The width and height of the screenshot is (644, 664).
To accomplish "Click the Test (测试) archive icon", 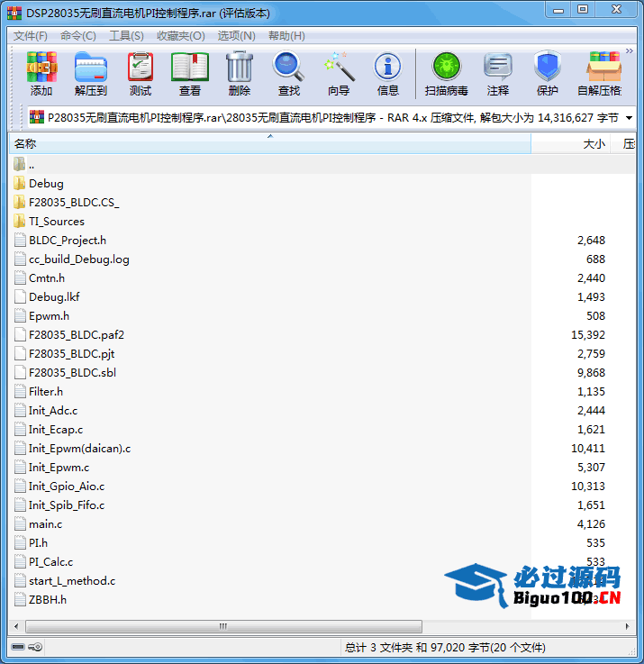I will click(x=141, y=73).
